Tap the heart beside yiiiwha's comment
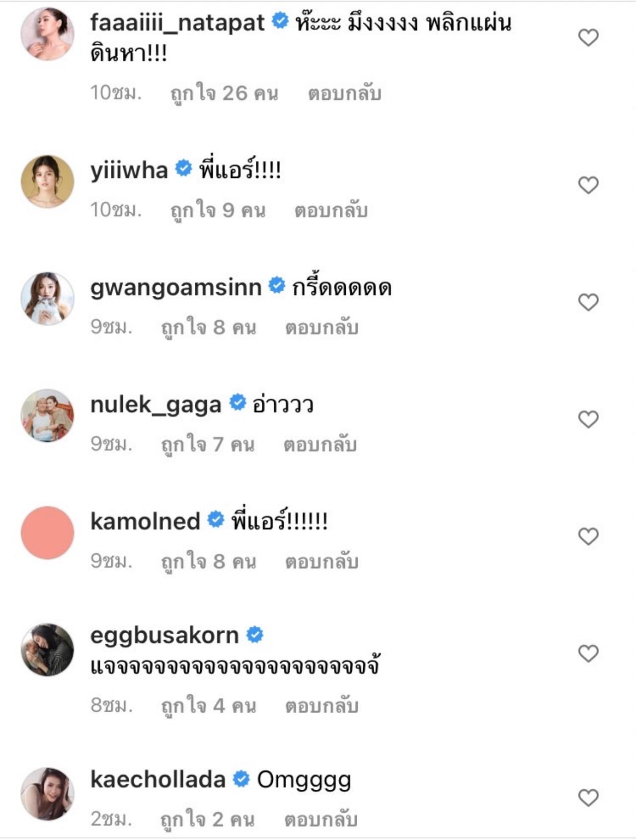Image resolution: width=636 pixels, height=840 pixels. coord(588,185)
